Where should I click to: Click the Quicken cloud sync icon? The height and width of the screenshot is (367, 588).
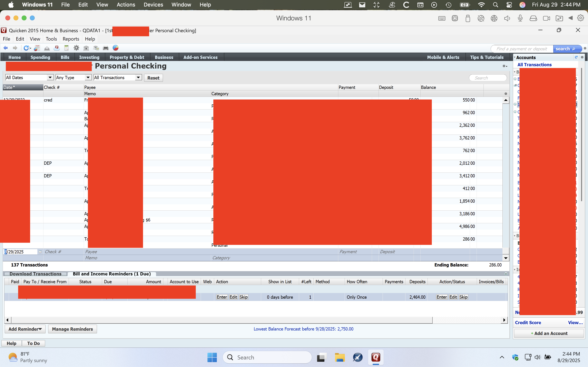point(57,48)
